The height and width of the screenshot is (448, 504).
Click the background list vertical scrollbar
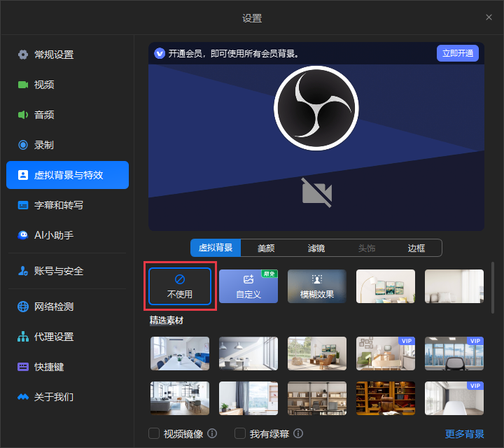pyautogui.click(x=493, y=287)
